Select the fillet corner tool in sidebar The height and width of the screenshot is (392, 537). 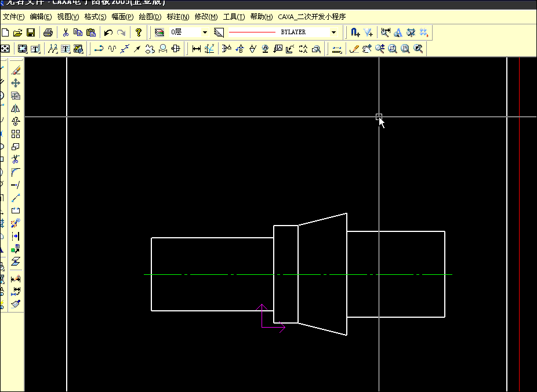click(x=16, y=172)
